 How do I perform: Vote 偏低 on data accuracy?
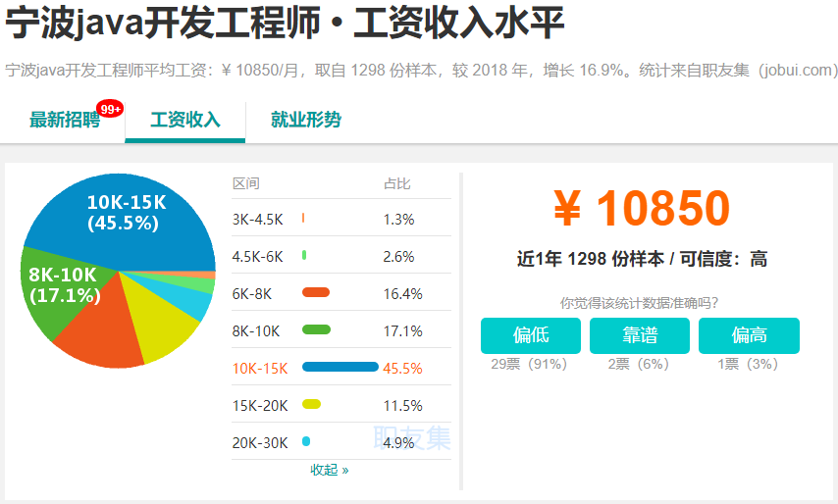[x=531, y=335]
